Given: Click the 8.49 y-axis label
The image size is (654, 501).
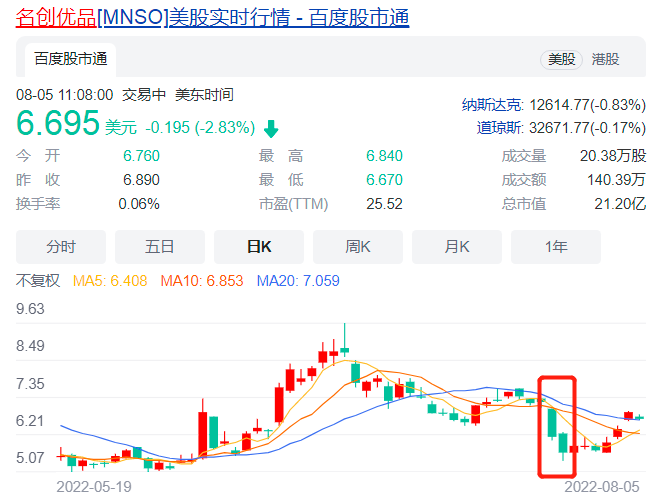Looking at the screenshot, I should [x=30, y=346].
